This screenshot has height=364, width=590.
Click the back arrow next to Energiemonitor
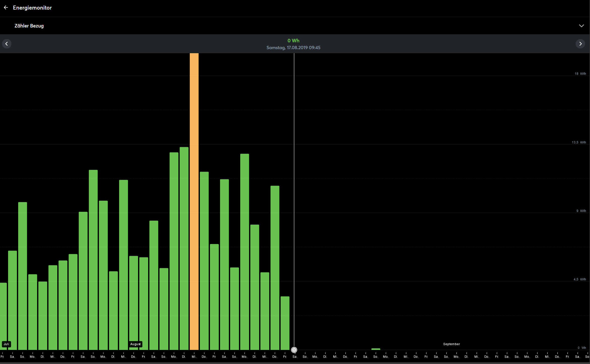6,8
